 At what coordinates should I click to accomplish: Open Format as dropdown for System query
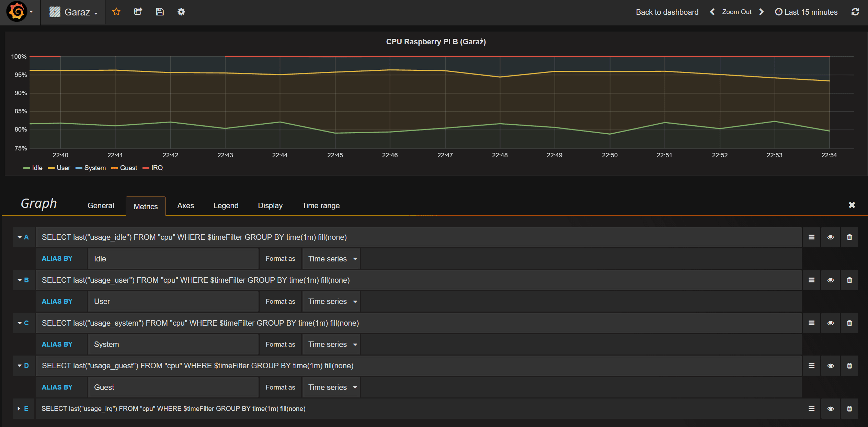[332, 344]
